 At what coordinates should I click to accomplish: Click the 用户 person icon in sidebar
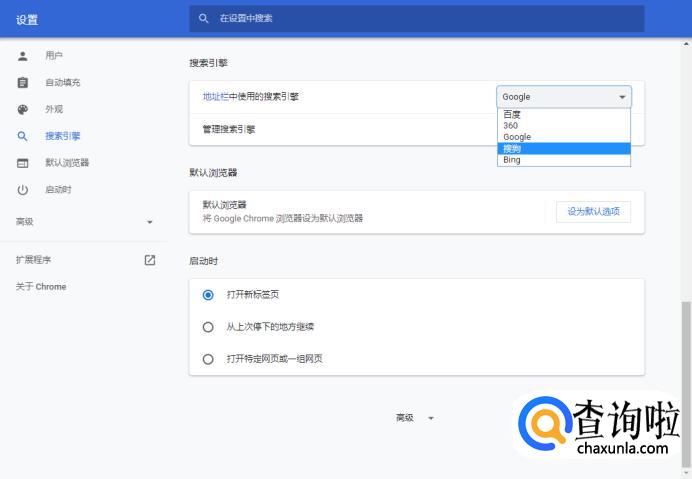(x=23, y=56)
